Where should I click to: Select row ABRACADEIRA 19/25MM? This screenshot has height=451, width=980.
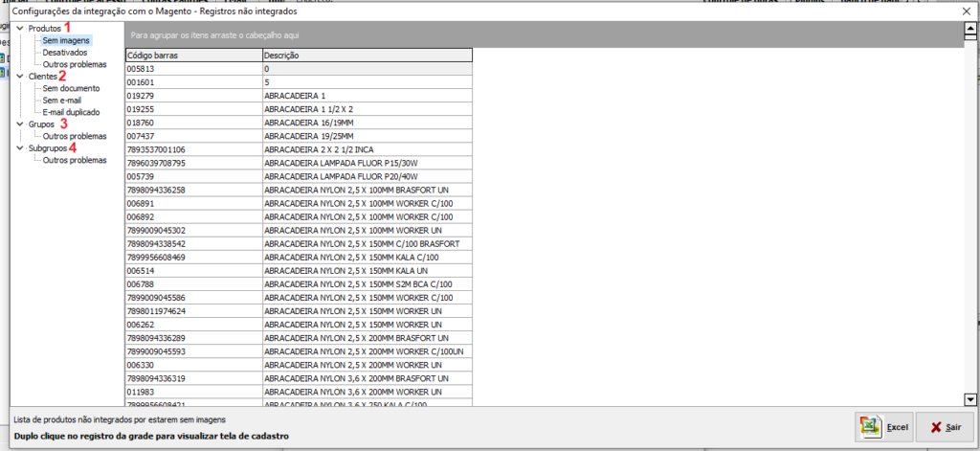tap(299, 136)
